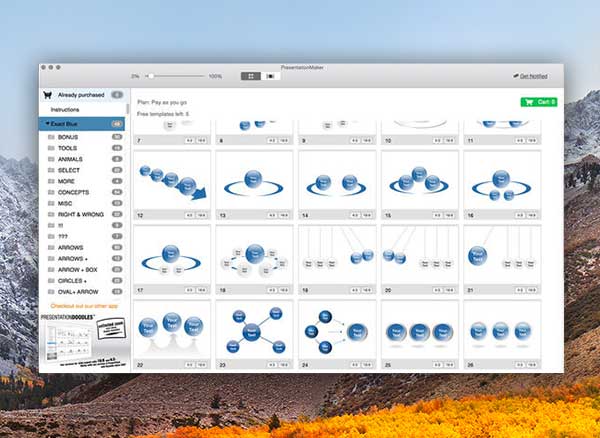Click the ANIMALS folder icon
This screenshot has width=600, height=438.
pyautogui.click(x=51, y=159)
